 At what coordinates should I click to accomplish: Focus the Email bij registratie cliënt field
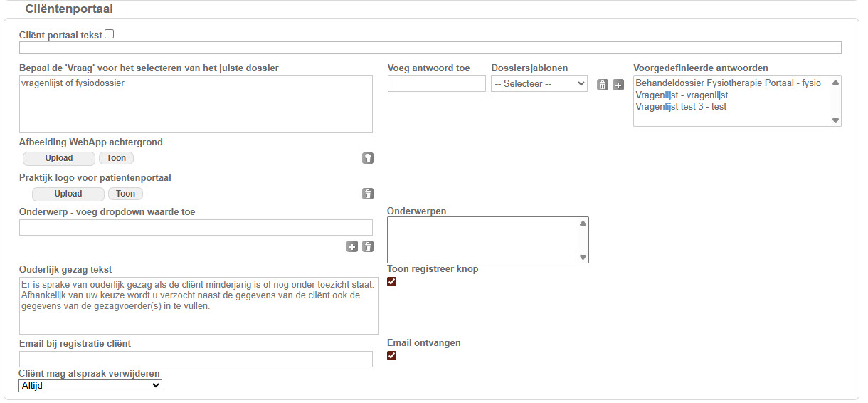196,359
